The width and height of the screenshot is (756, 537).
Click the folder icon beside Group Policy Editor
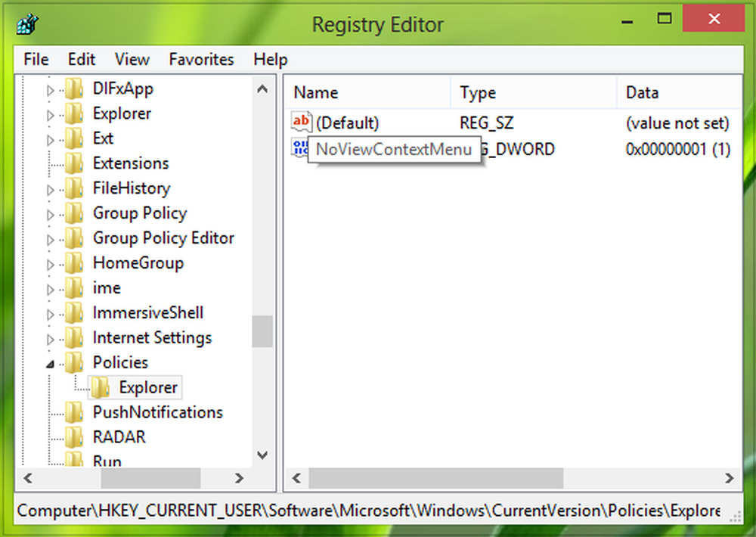click(x=74, y=237)
